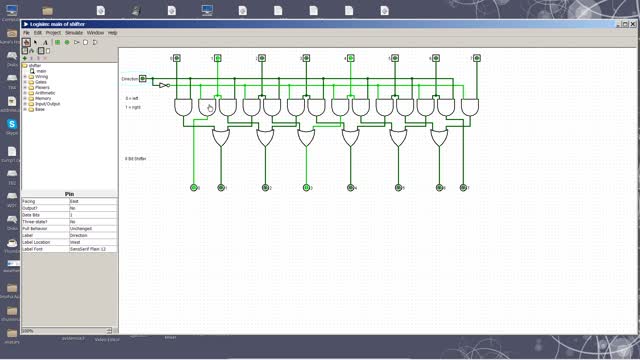This screenshot has width=640, height=360.
Task: Open the File menu
Action: (x=26, y=33)
